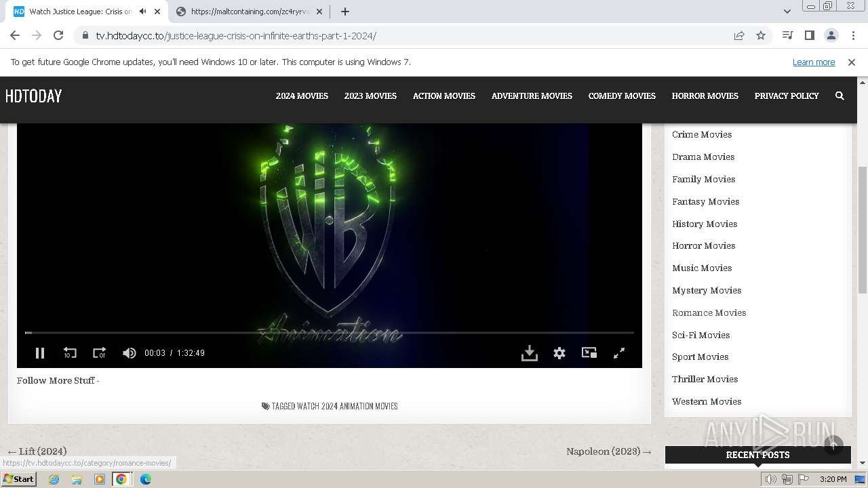Open Windows Media Player taskbar icon
The height and width of the screenshot is (488, 868).
pos(100,479)
